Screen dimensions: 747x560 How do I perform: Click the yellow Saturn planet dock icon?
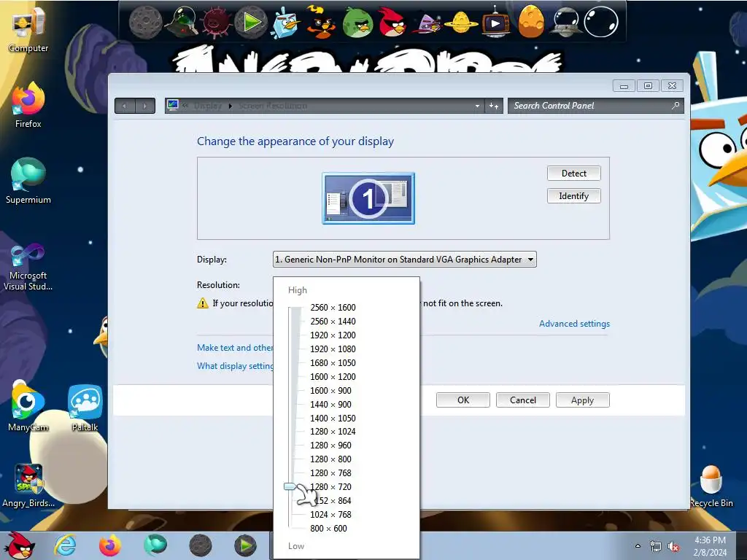coord(461,22)
